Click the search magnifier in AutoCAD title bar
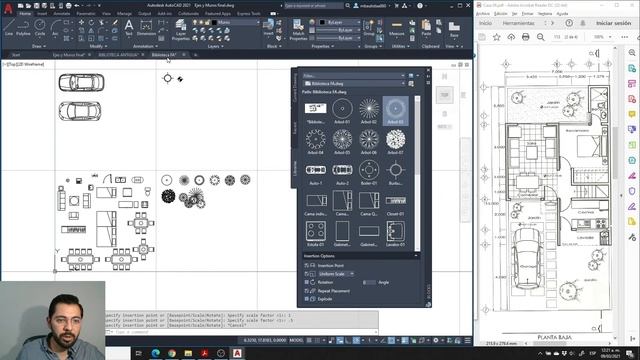 click(x=347, y=6)
